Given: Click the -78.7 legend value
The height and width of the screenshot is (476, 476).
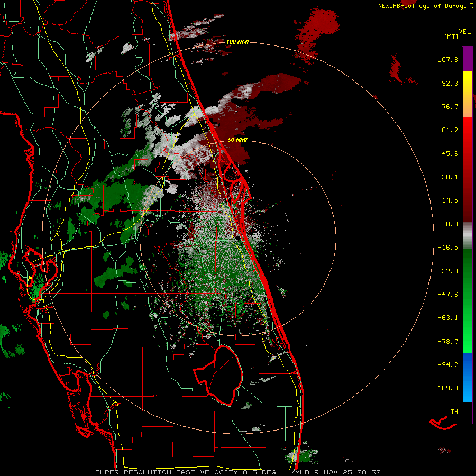Looking at the screenshot, I should click(x=448, y=342).
